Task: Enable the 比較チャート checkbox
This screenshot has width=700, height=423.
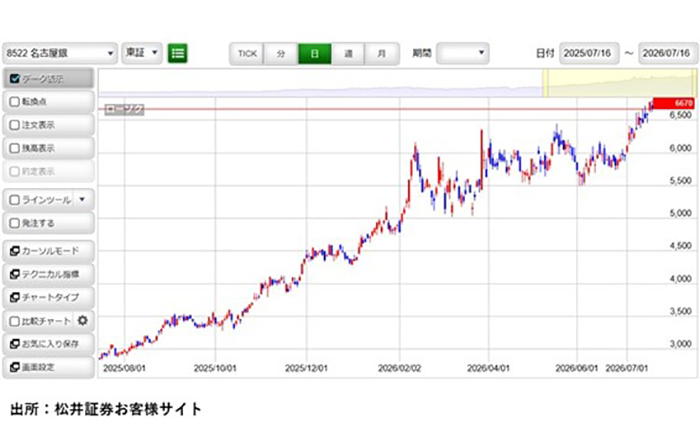Action: (x=14, y=321)
